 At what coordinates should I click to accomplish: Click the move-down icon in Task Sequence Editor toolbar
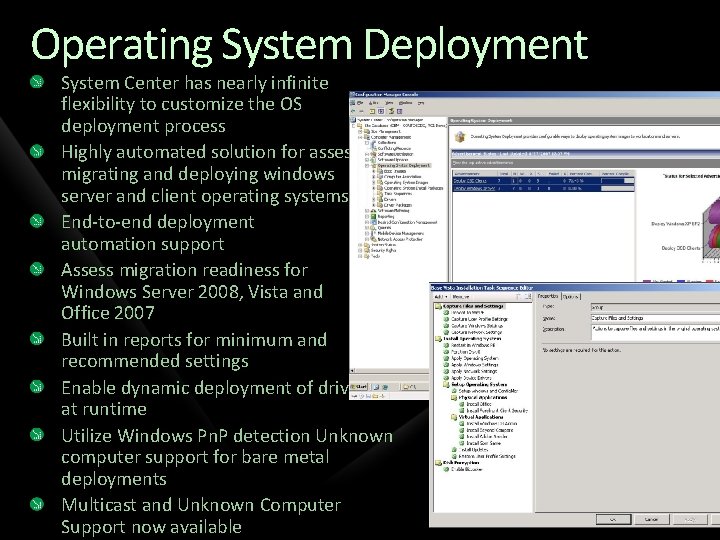[528, 297]
